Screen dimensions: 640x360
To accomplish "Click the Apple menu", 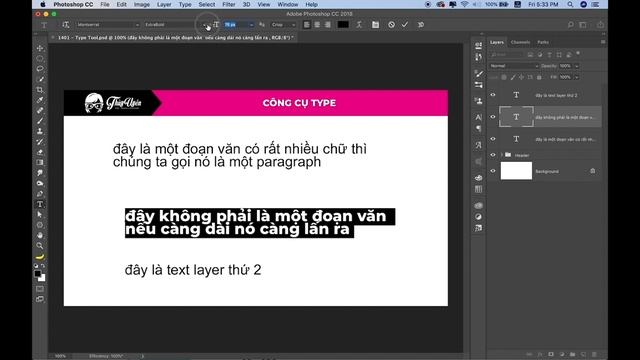I will [x=43, y=4].
